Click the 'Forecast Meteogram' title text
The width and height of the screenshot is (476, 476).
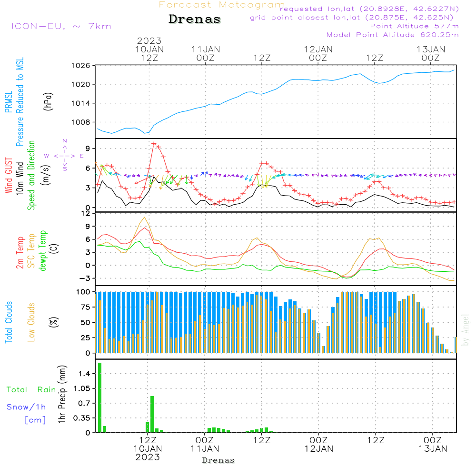pyautogui.click(x=222, y=5)
